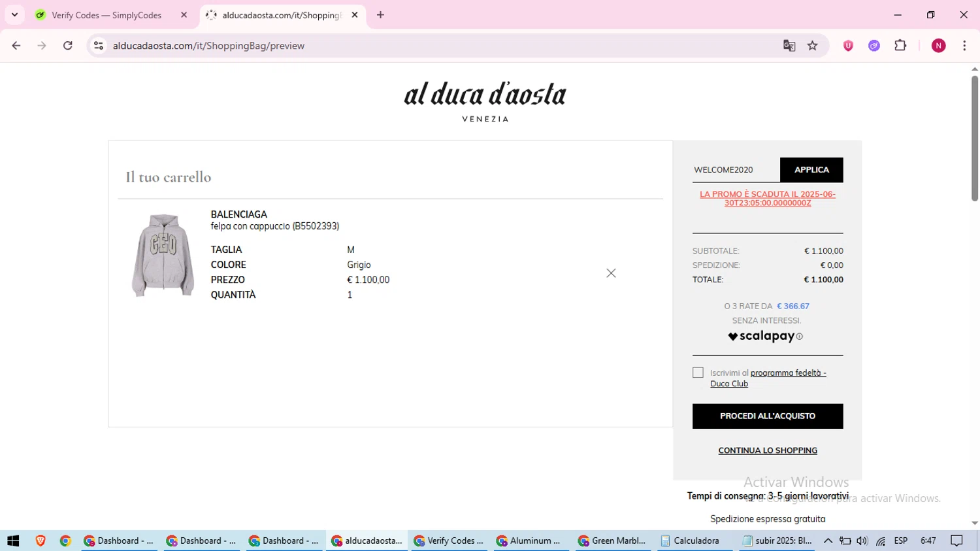Screen dimensions: 980x551
Task: Open programma fedeltà Duca Club link
Action: pyautogui.click(x=768, y=378)
